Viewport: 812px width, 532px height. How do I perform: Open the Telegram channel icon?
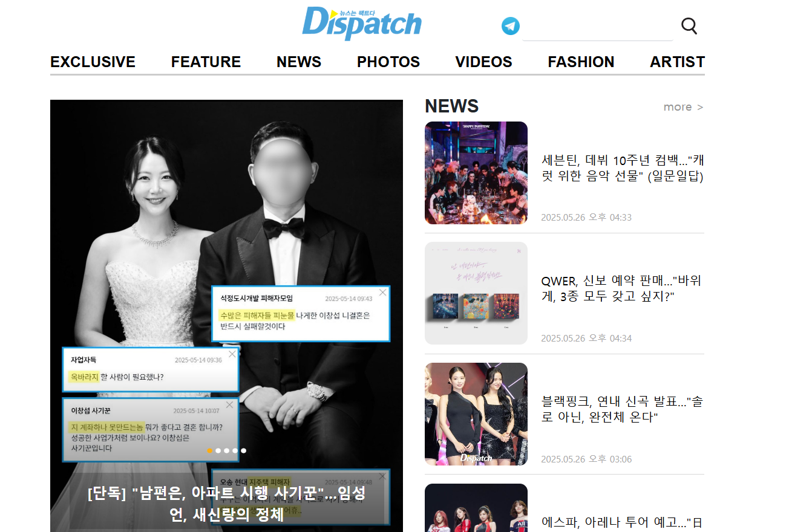coord(511,26)
